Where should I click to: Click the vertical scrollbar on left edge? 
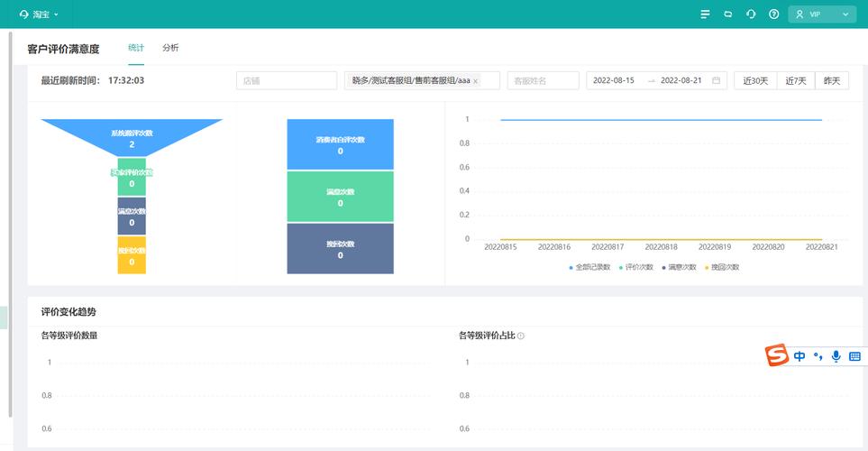(x=10, y=225)
